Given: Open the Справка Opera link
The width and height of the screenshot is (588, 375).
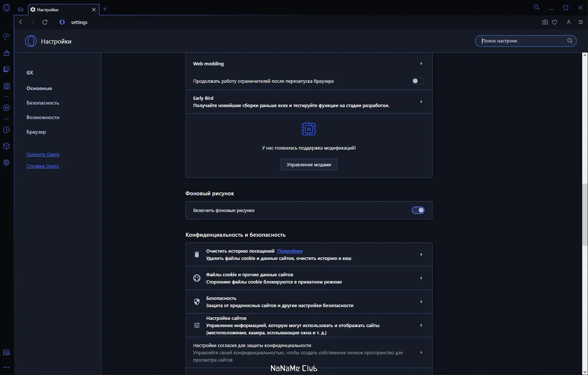Looking at the screenshot, I should click(x=42, y=166).
